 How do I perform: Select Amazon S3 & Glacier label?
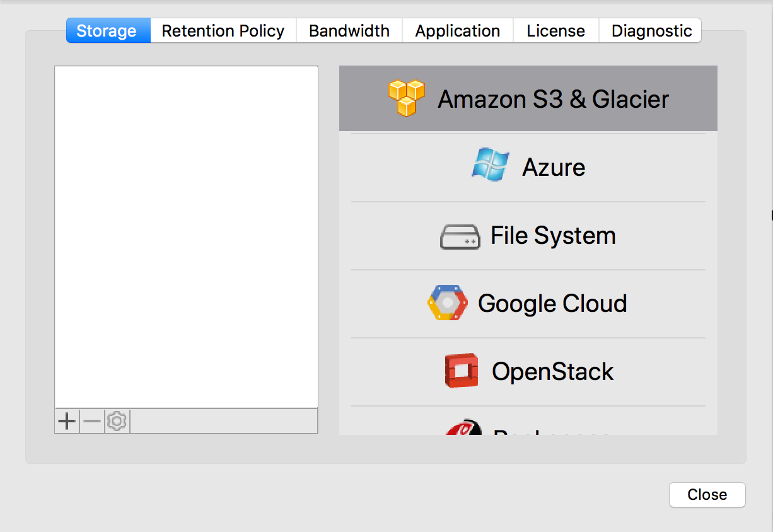point(554,99)
